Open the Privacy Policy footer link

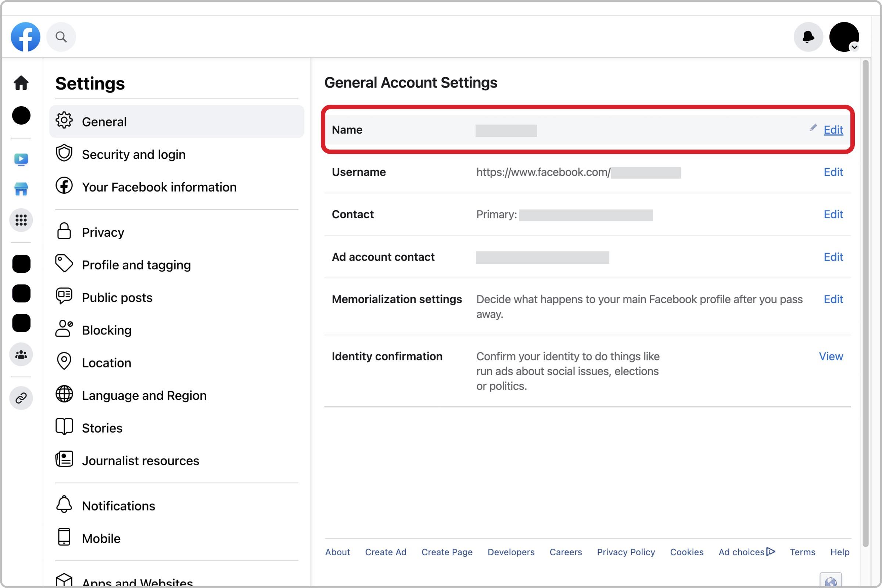coord(626,552)
